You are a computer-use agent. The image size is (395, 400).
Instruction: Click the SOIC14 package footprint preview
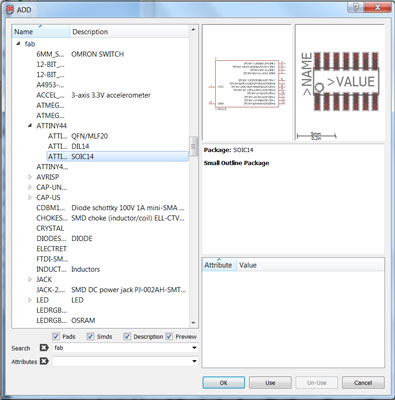pyautogui.click(x=340, y=83)
